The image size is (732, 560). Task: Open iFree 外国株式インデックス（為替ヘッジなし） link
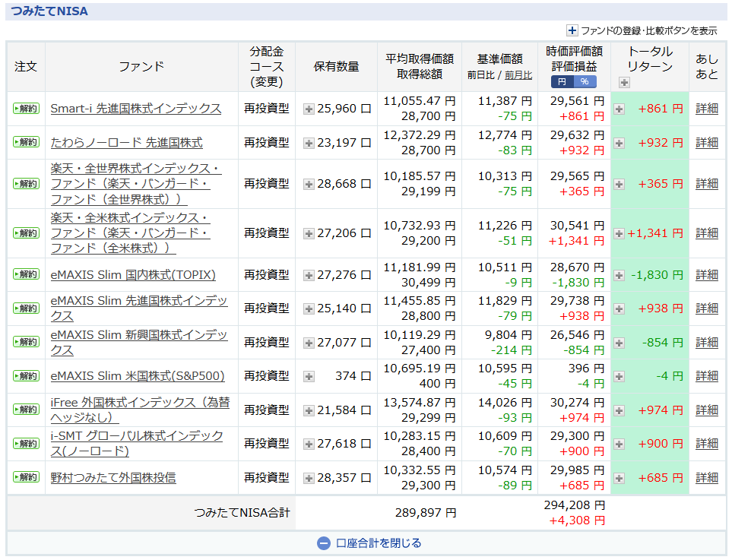(x=140, y=410)
